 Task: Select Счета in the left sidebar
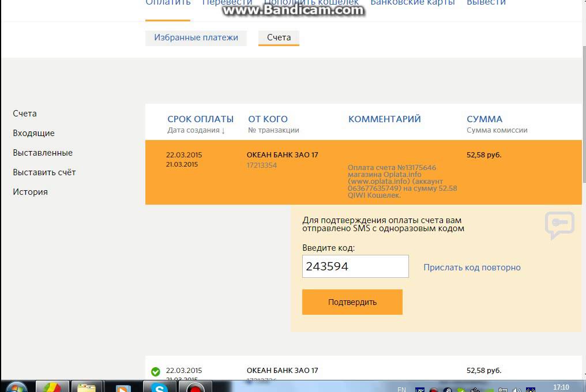tap(25, 114)
